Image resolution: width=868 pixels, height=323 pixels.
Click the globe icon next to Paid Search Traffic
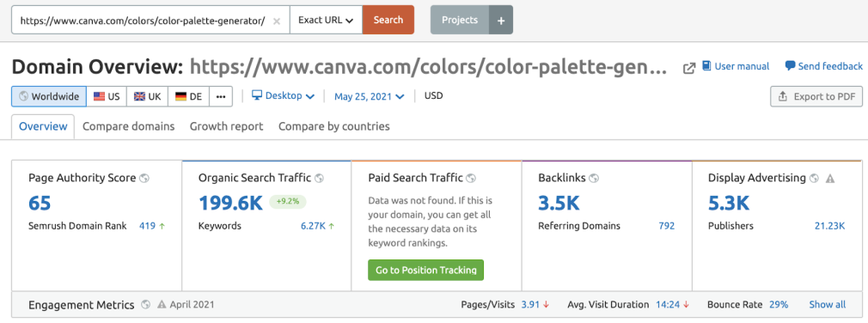pos(471,178)
